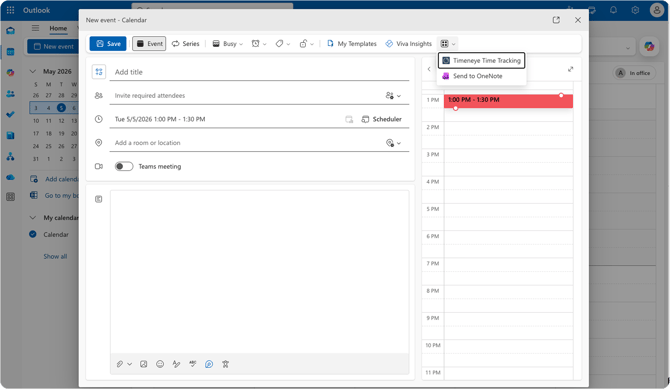This screenshot has width=670, height=389.
Task: Open Copilot icon at top right
Action: [649, 47]
